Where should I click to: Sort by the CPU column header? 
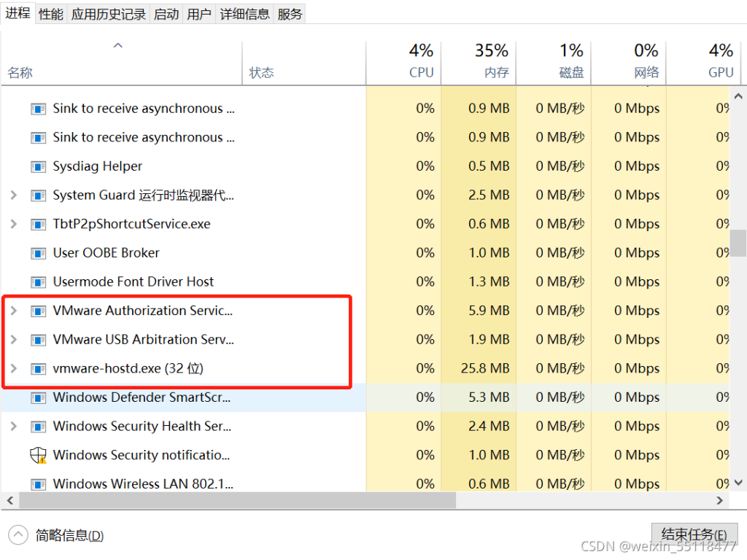403,63
